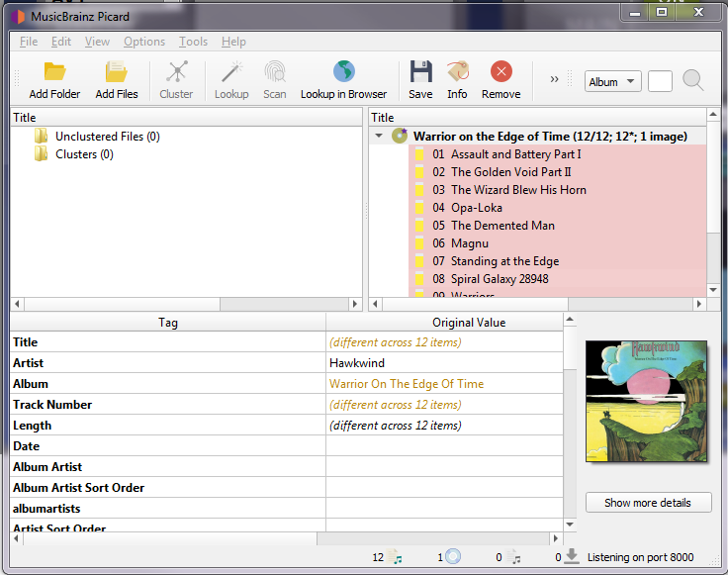Click the Add Folder toolbar icon
Screen dimensions: 728x575
click(x=54, y=72)
